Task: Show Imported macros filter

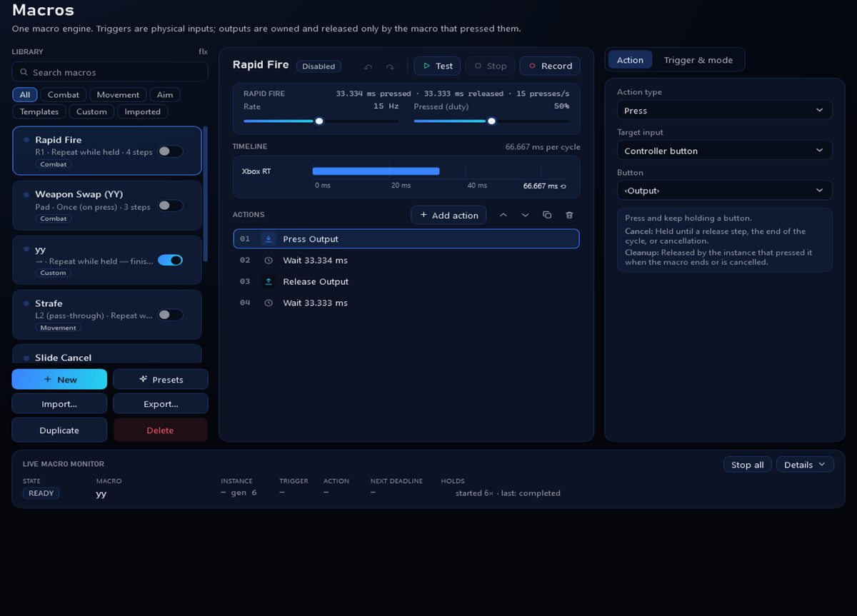Action: coord(143,112)
